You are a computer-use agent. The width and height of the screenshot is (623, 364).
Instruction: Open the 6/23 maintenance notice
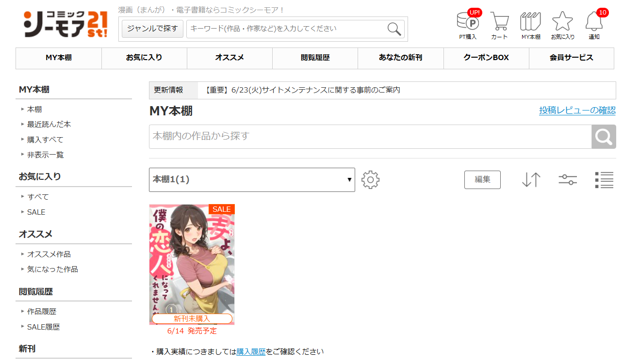(x=301, y=90)
